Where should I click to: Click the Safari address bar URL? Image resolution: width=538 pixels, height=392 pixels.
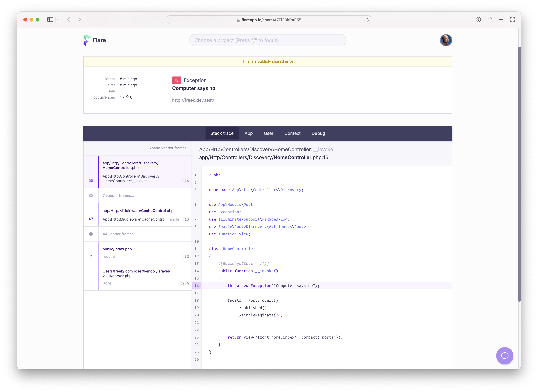coord(269,20)
